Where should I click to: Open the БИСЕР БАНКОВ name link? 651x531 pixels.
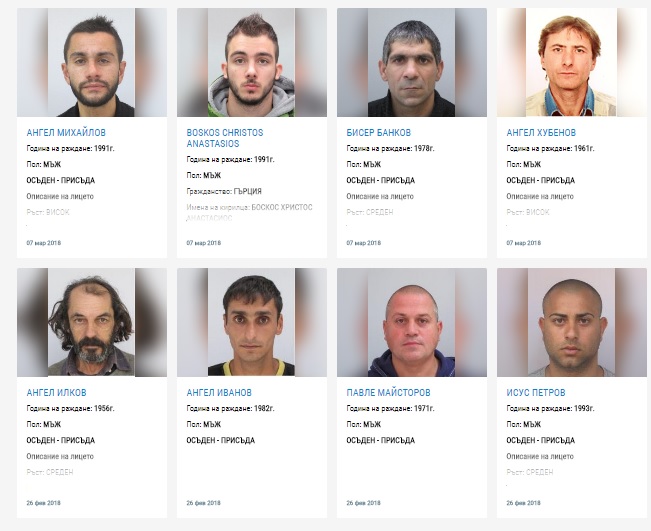[379, 132]
